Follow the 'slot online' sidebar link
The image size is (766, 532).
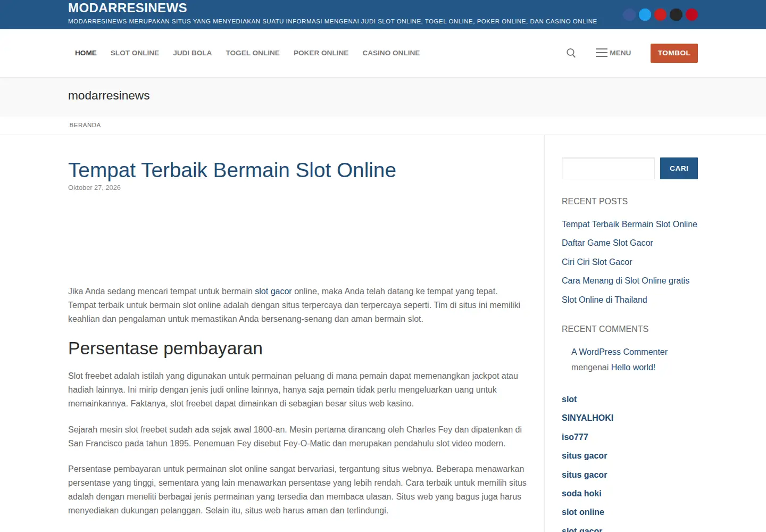pyautogui.click(x=583, y=512)
